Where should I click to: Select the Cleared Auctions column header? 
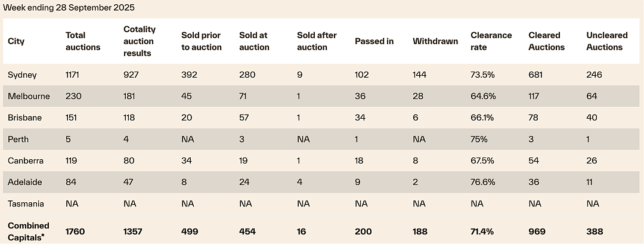(x=547, y=42)
